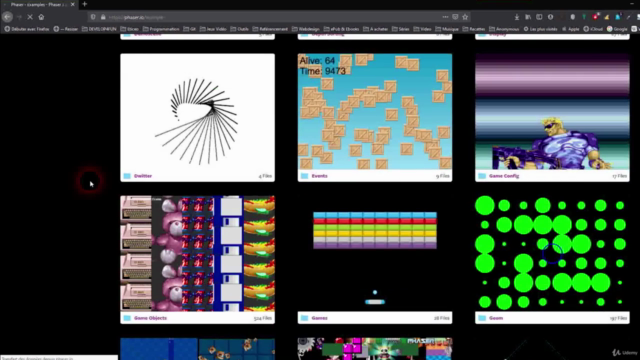640x360 pixels.
Task: Go to the home page via the house icon
Action: 41,17
